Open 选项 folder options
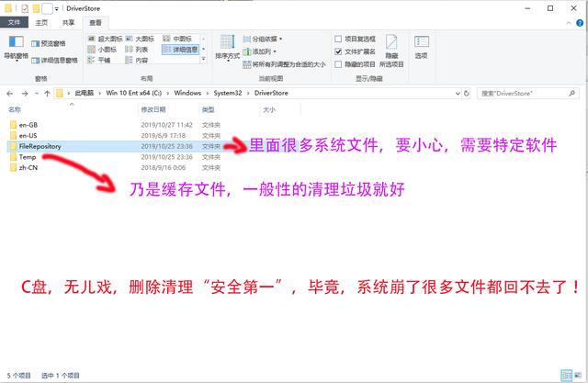 point(422,47)
